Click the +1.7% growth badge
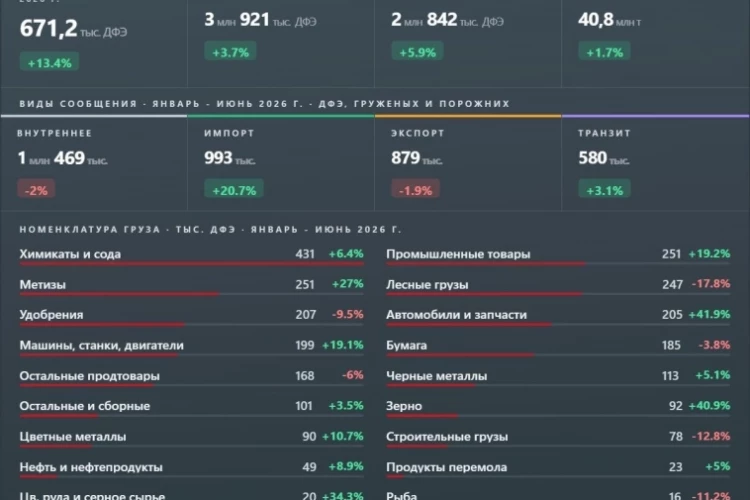 (x=604, y=52)
